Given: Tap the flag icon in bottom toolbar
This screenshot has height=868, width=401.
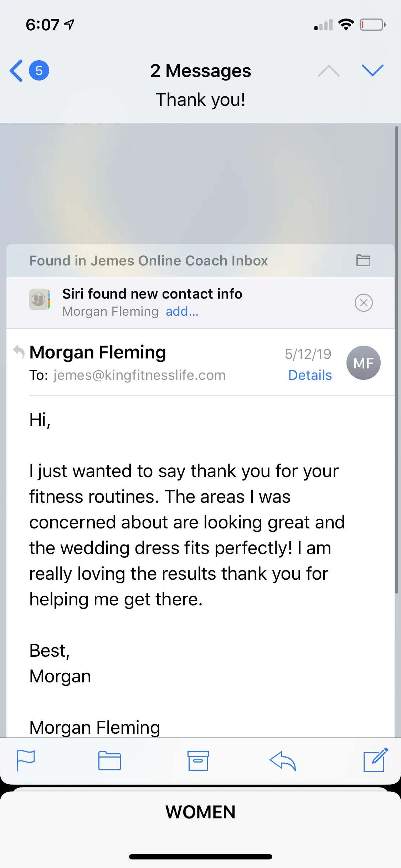Looking at the screenshot, I should click(26, 760).
